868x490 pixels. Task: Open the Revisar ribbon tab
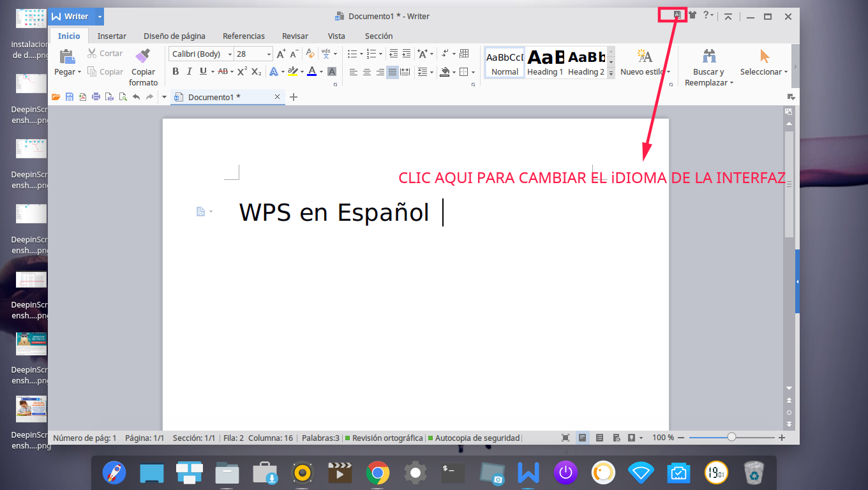pyautogui.click(x=295, y=36)
